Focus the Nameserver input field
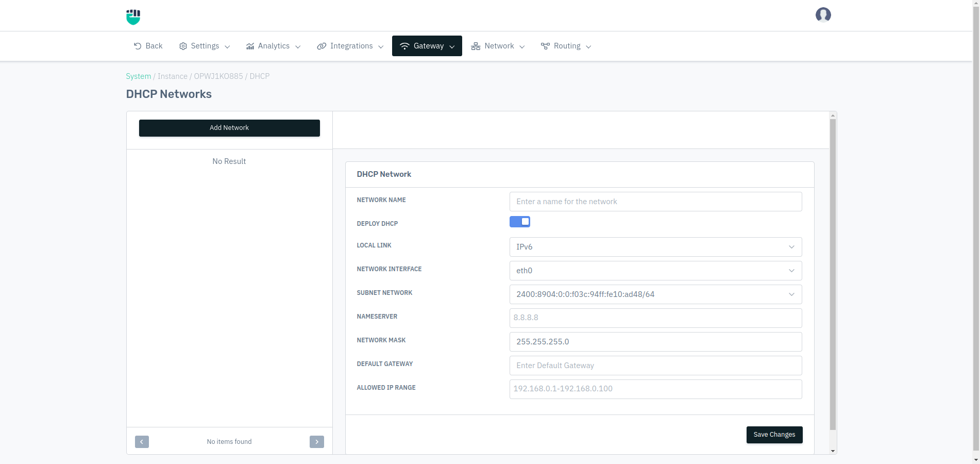The width and height of the screenshot is (980, 464). pos(655,318)
